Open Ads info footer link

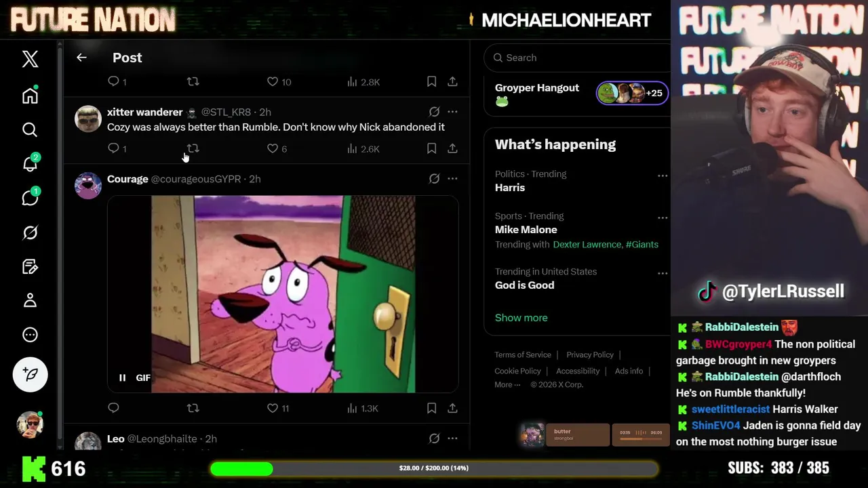click(629, 371)
